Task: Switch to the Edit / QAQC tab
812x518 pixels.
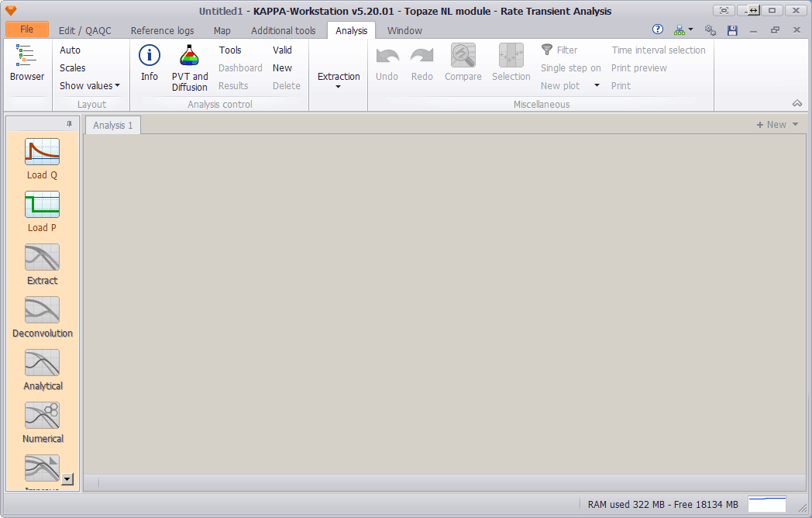Action: [x=85, y=30]
